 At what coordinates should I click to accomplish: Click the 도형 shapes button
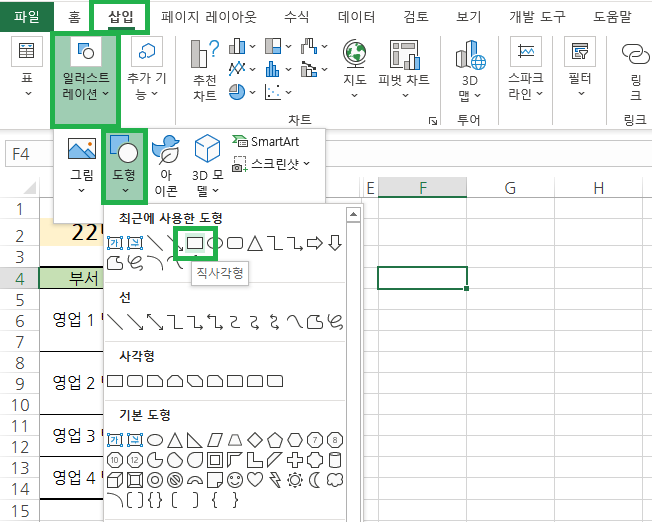click(x=124, y=166)
